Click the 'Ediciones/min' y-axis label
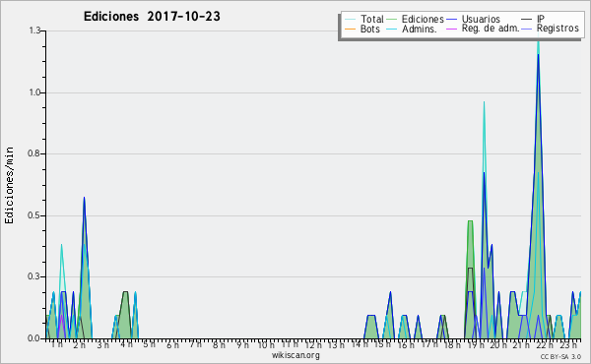Image resolution: width=591 pixels, height=364 pixels. click(9, 185)
